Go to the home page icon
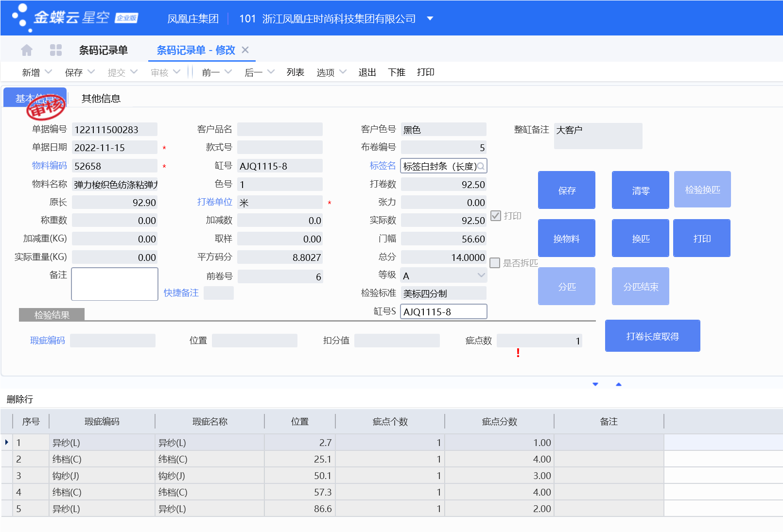 27,50
